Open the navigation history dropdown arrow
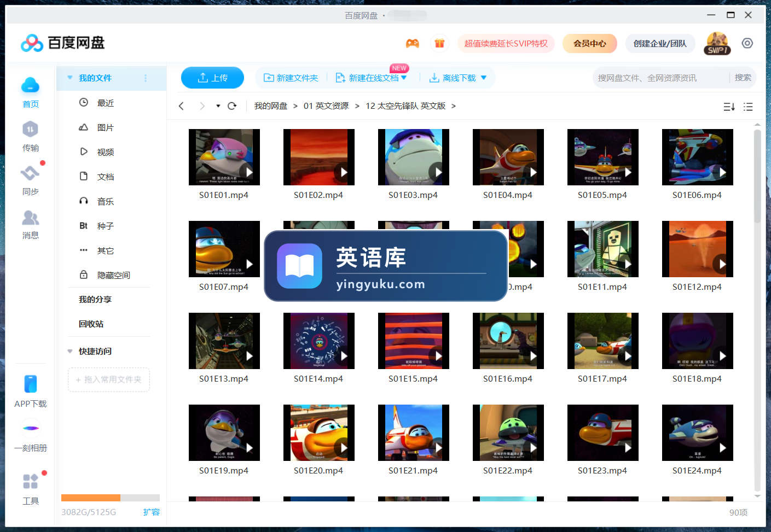 pyautogui.click(x=218, y=106)
